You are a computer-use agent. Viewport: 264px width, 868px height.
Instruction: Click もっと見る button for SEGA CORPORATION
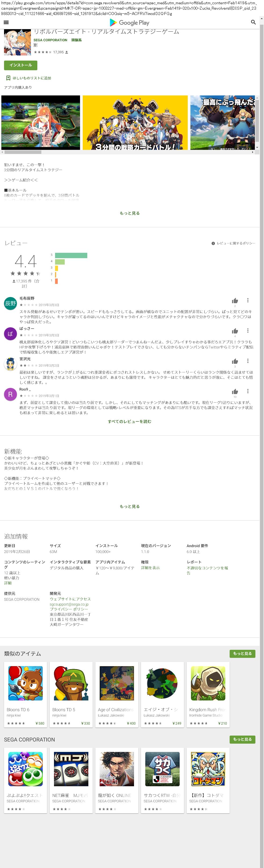(x=243, y=739)
